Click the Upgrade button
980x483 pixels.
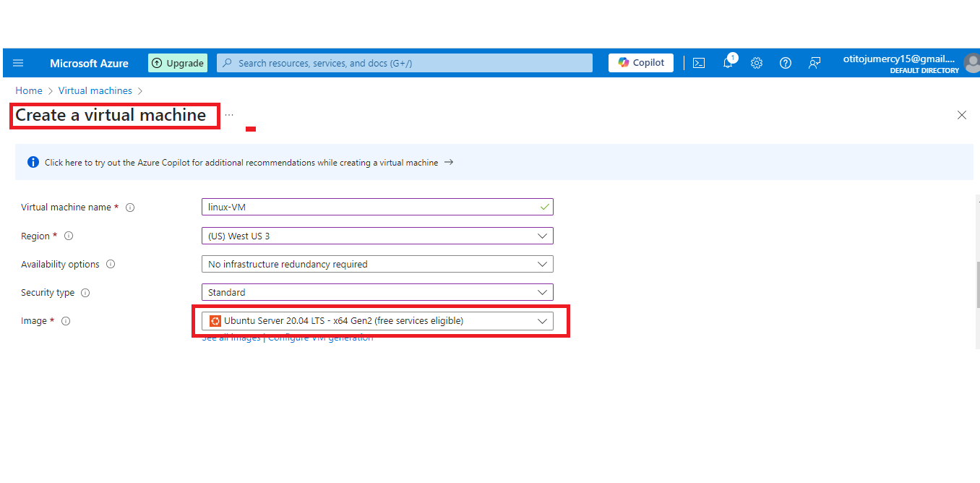point(178,63)
